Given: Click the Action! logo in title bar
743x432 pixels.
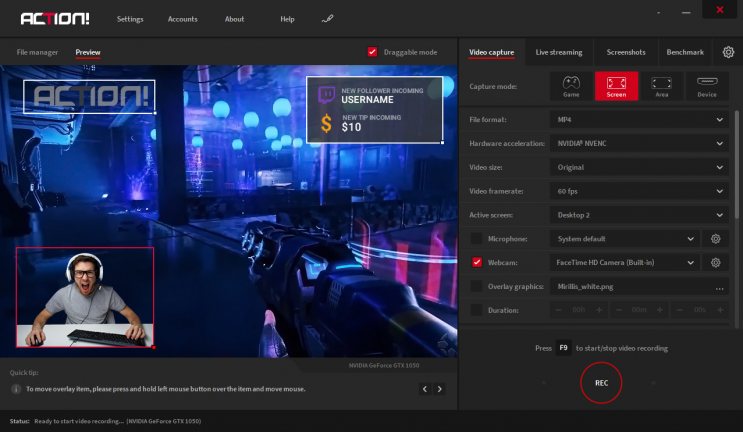Looking at the screenshot, I should pos(55,18).
